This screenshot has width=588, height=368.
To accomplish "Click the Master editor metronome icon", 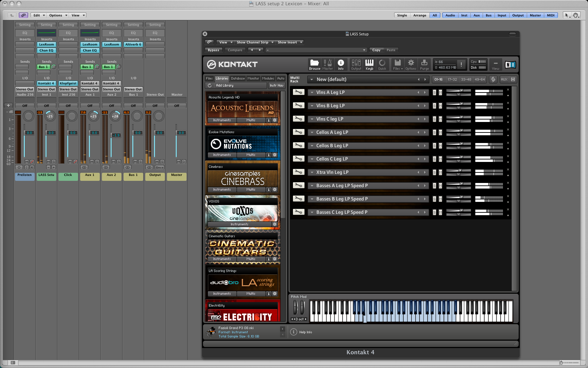I will pyautogui.click(x=328, y=64).
